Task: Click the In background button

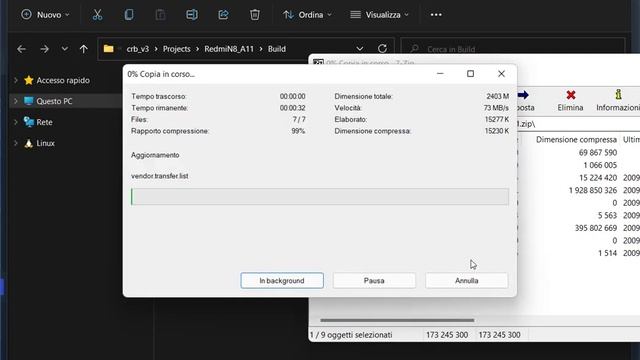Action: click(282, 280)
